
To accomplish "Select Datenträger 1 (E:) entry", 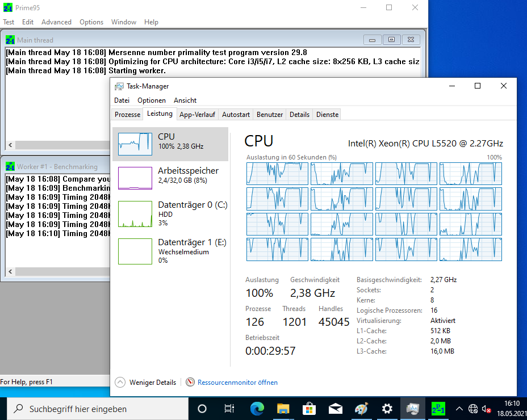I will point(170,251).
